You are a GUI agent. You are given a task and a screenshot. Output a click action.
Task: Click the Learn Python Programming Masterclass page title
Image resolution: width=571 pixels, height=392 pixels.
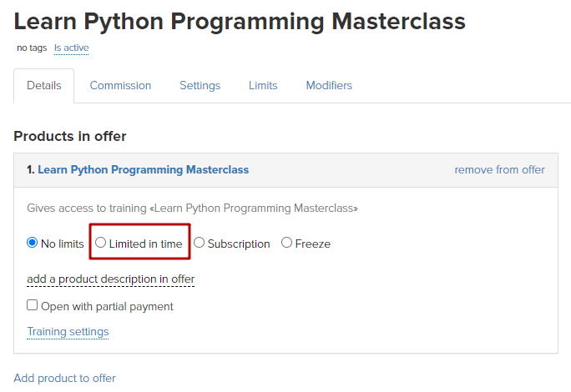[x=240, y=22]
